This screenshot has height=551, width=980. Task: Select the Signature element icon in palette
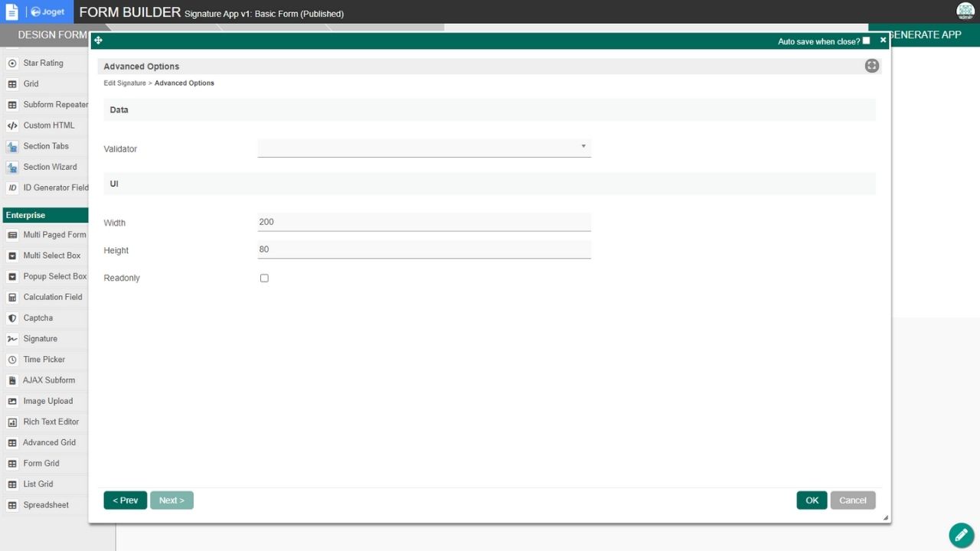[x=12, y=339]
